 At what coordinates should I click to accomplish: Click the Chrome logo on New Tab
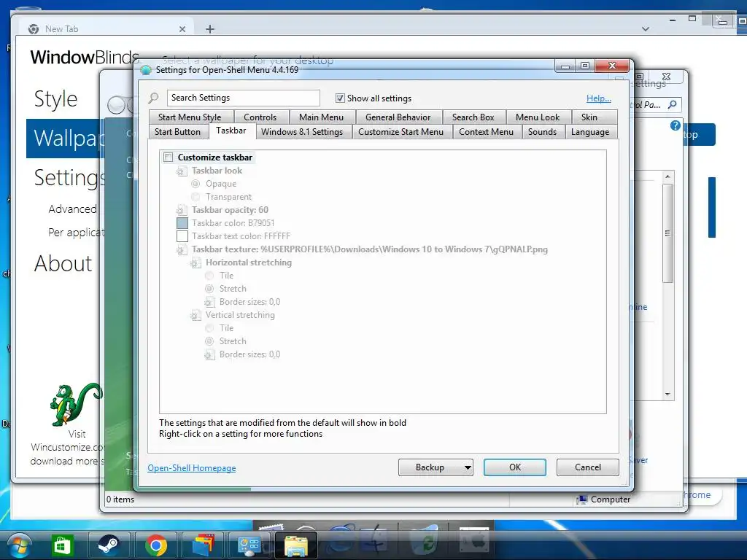tap(34, 29)
